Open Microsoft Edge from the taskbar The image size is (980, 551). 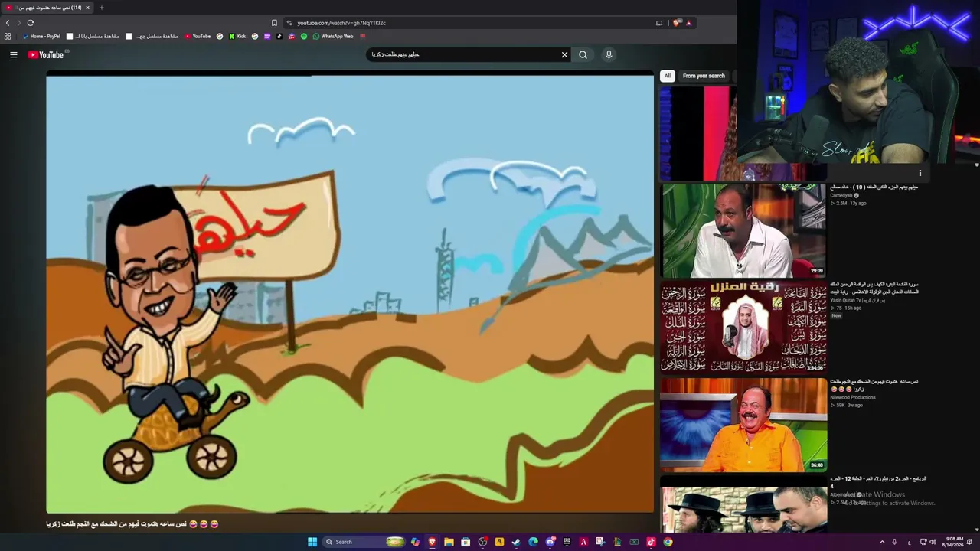coord(533,542)
